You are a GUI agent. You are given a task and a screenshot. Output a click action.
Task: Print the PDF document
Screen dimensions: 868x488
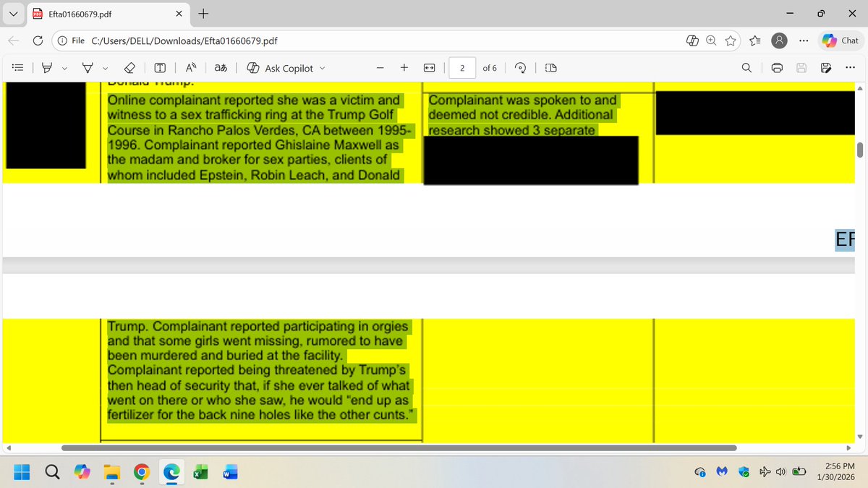coord(777,68)
